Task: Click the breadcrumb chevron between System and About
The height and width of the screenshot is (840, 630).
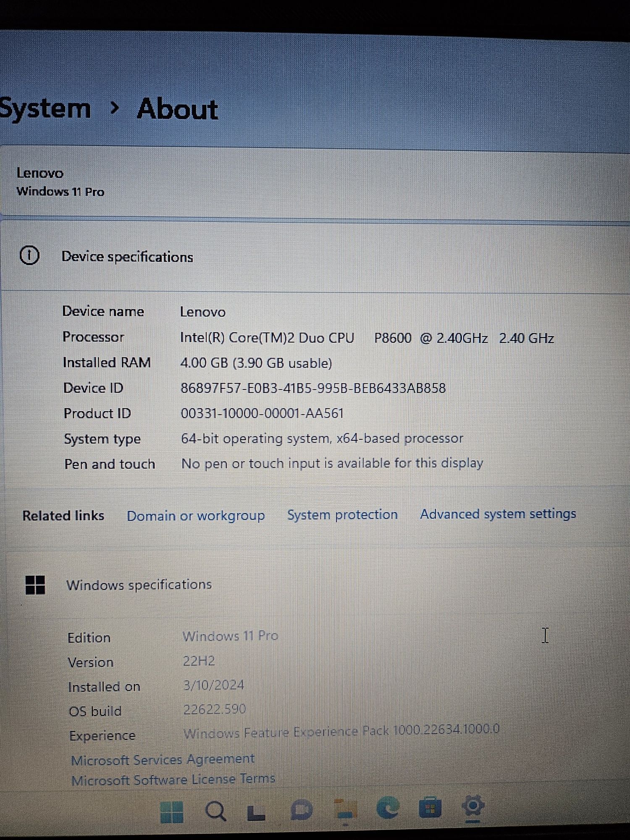Action: pos(114,109)
